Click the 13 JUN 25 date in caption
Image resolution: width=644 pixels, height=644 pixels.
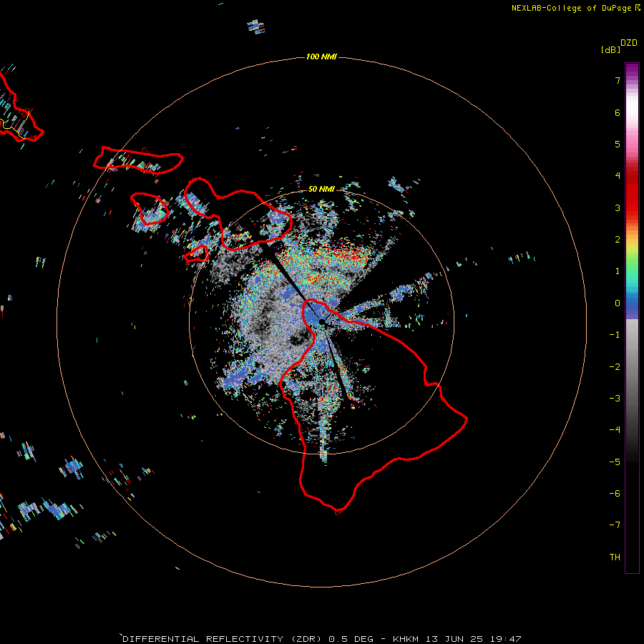pos(456,639)
